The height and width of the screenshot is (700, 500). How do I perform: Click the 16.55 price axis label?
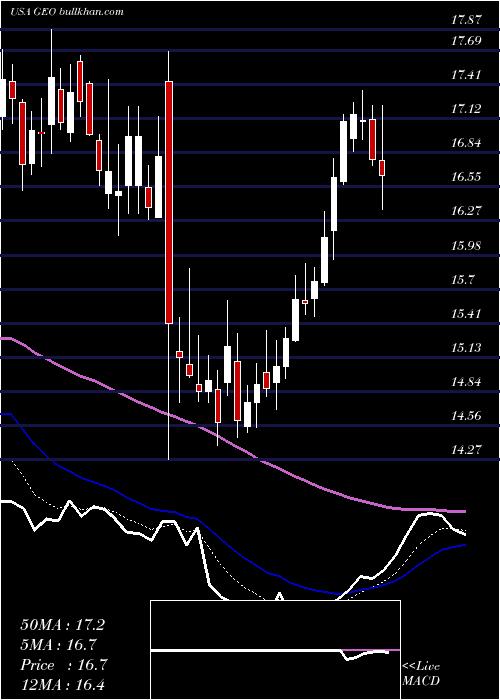pos(466,177)
